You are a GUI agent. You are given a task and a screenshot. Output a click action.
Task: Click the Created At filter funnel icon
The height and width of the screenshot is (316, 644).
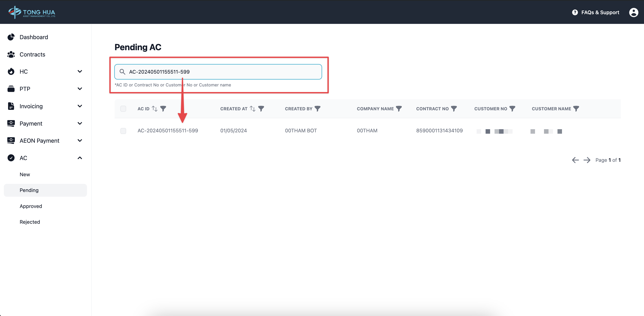pos(261,109)
